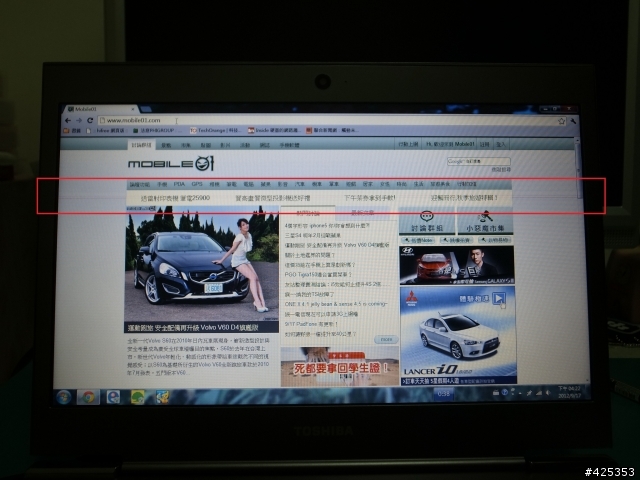Click the MOBILE01 site logo
The width and height of the screenshot is (640, 480).
point(171,164)
